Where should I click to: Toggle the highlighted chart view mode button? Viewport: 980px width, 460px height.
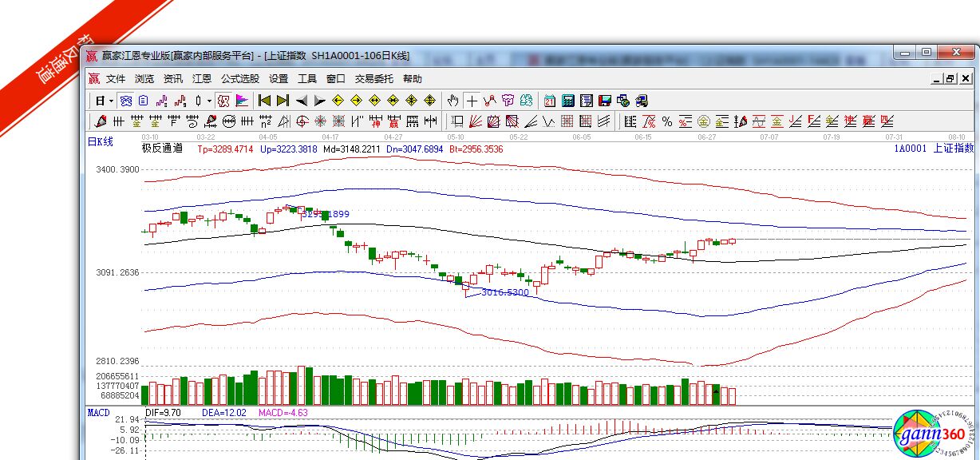[x=126, y=101]
